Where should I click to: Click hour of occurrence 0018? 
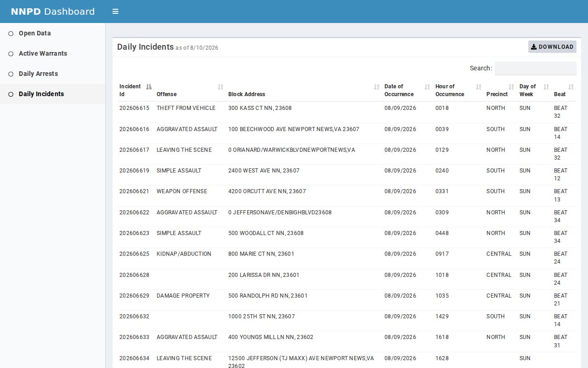pyautogui.click(x=442, y=108)
